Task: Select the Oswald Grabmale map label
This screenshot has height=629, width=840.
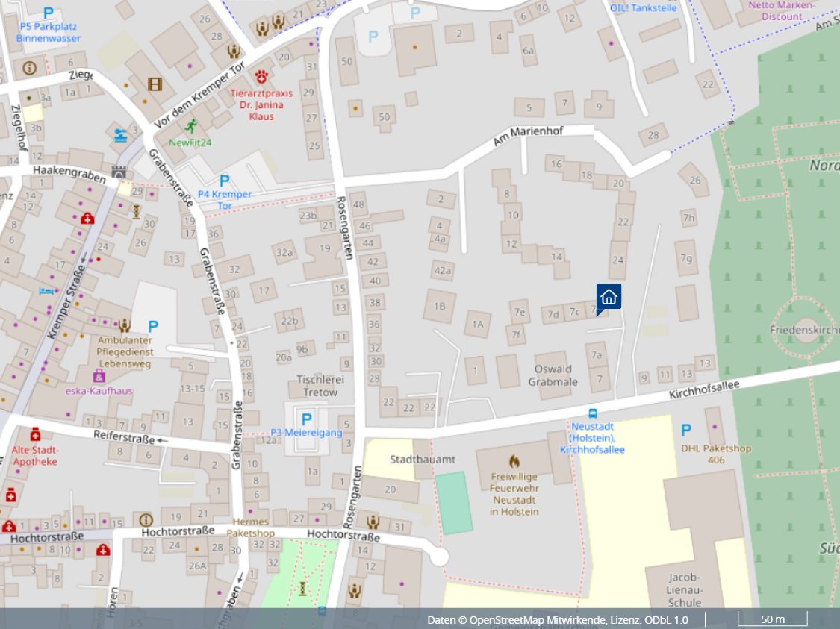Action: coord(553,375)
